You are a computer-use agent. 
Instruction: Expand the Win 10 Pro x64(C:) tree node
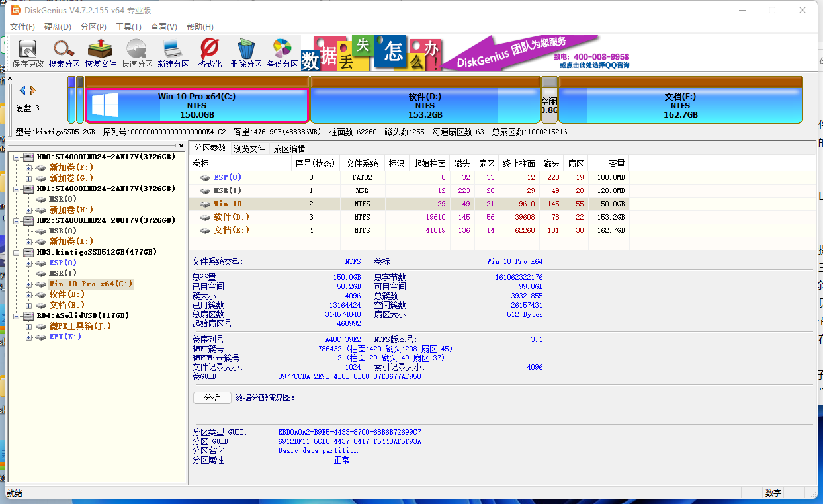pyautogui.click(x=28, y=284)
